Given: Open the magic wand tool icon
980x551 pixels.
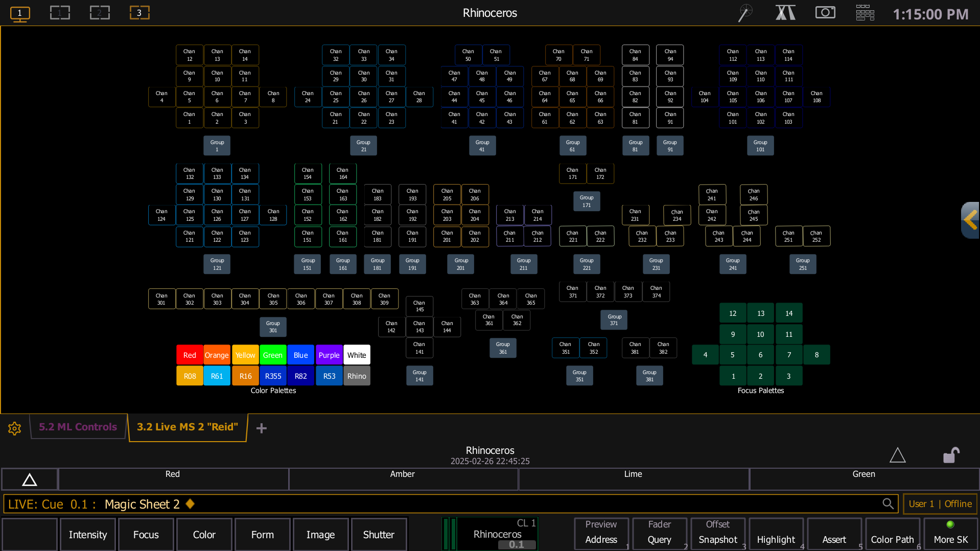Looking at the screenshot, I should click(x=745, y=13).
